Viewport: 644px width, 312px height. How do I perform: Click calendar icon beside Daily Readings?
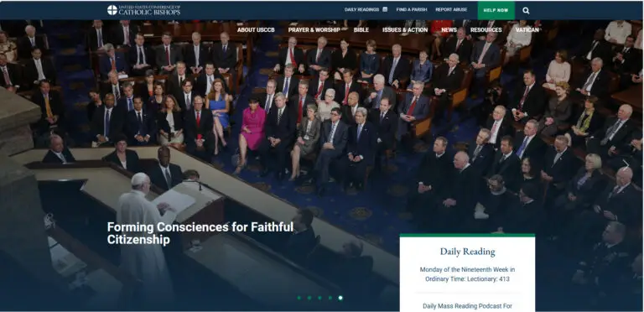click(x=385, y=9)
